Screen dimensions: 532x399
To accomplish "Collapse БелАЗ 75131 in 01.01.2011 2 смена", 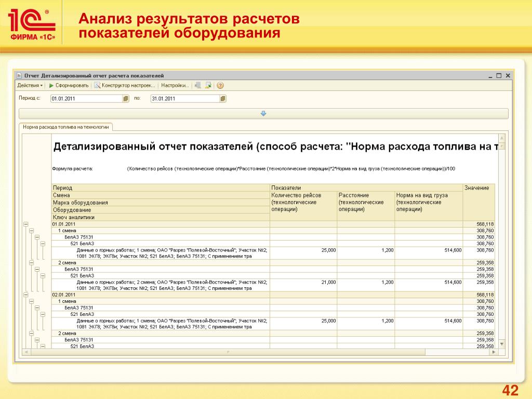I will tap(37, 269).
